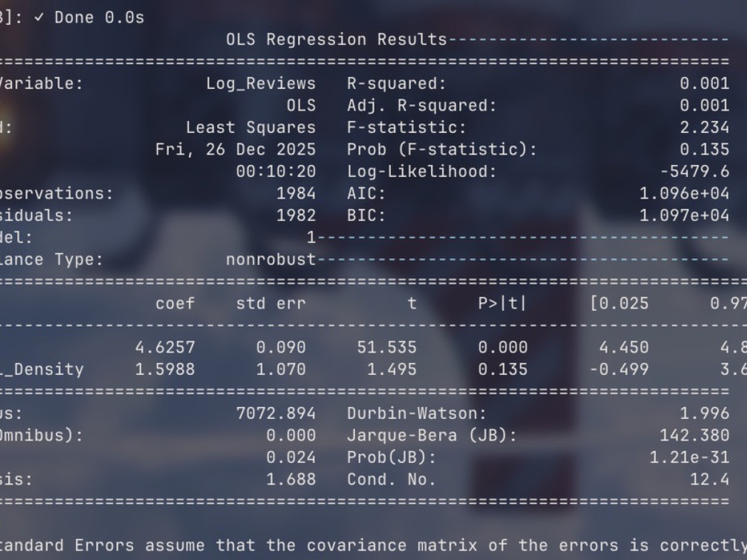Select the lower bound 4.450
The width and height of the screenshot is (747, 560).
click(624, 347)
